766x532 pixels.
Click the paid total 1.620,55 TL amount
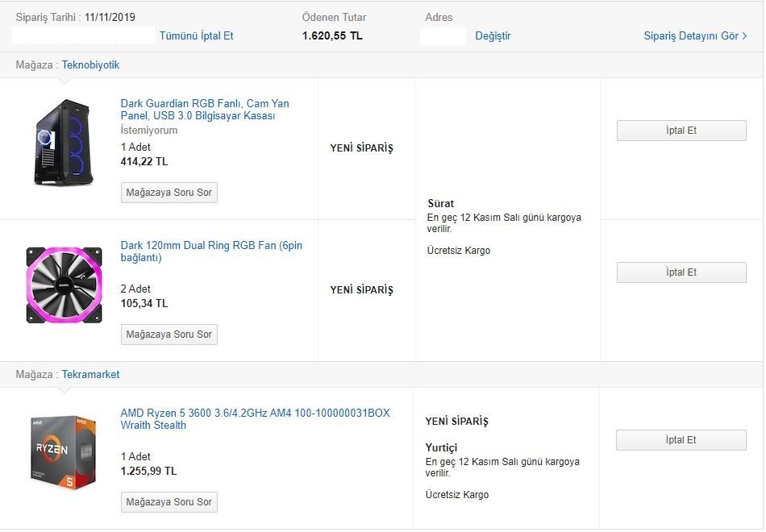(332, 35)
